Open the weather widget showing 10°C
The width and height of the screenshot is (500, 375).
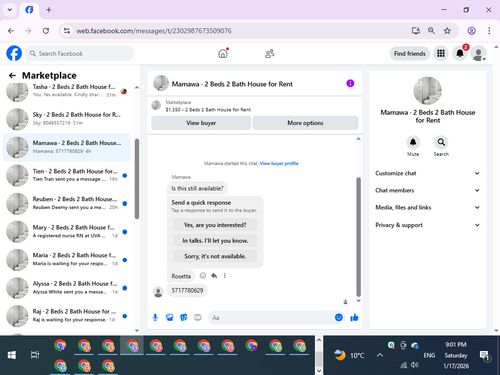click(349, 355)
